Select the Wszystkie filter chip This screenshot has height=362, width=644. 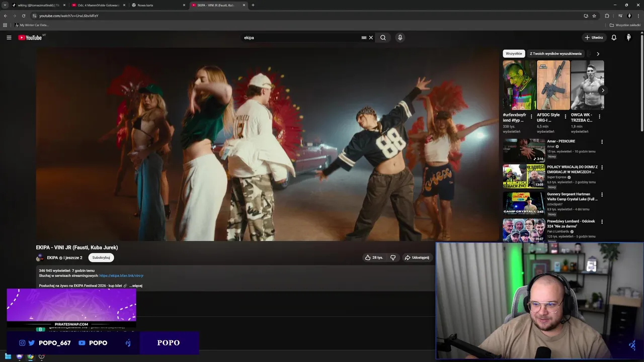(x=514, y=54)
